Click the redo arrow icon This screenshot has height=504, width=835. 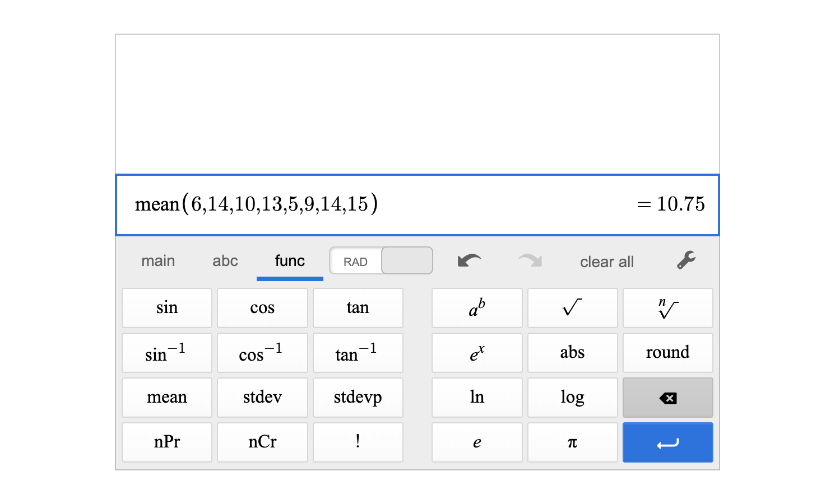[529, 260]
